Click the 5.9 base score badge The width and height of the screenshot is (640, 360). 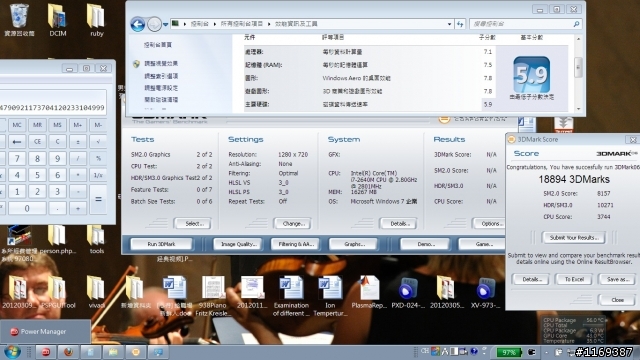tap(531, 75)
